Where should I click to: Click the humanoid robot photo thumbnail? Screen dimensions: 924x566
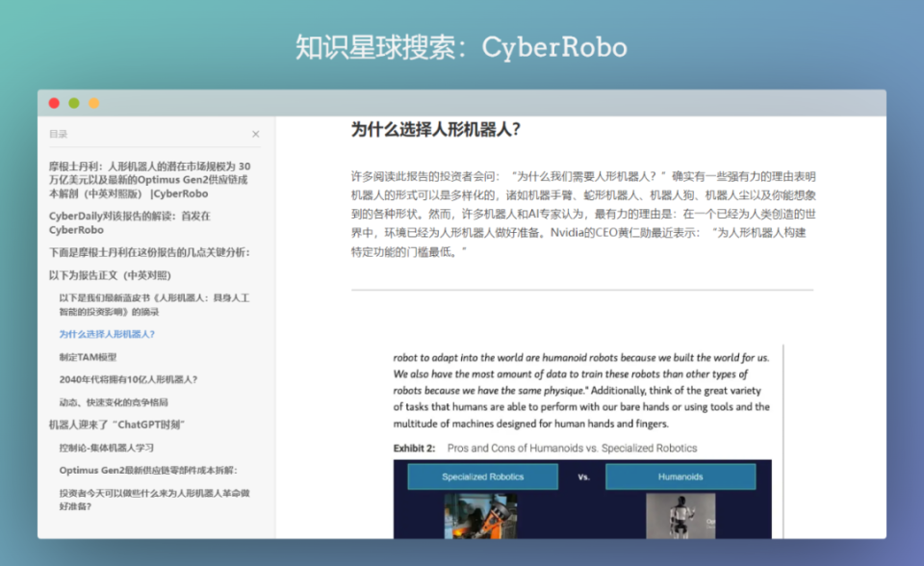click(x=680, y=516)
